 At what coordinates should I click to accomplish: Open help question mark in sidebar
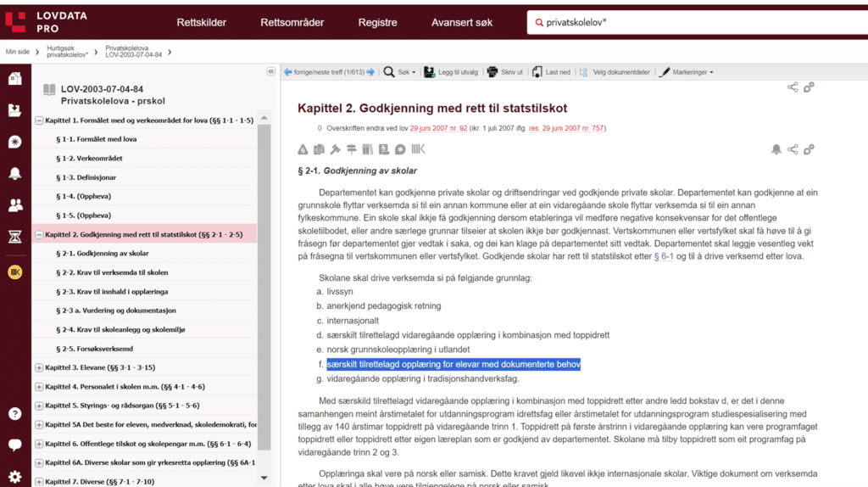[x=15, y=414]
